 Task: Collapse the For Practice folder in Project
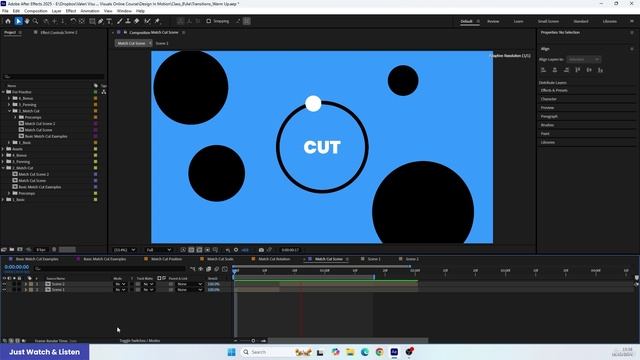3,92
